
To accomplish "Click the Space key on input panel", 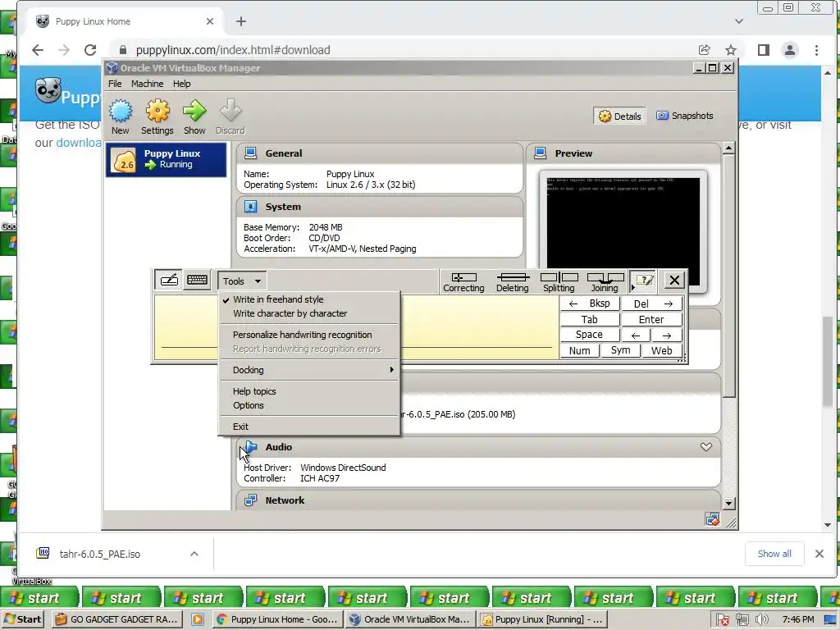I will point(590,335).
